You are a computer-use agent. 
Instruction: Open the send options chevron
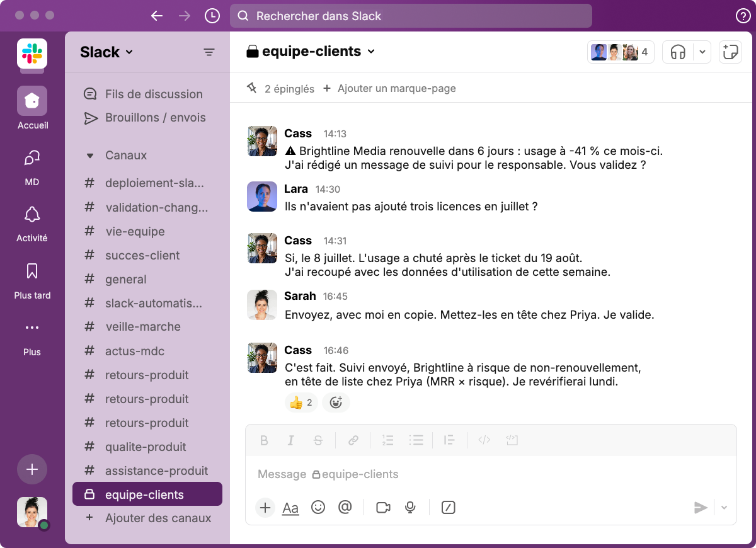[724, 508]
